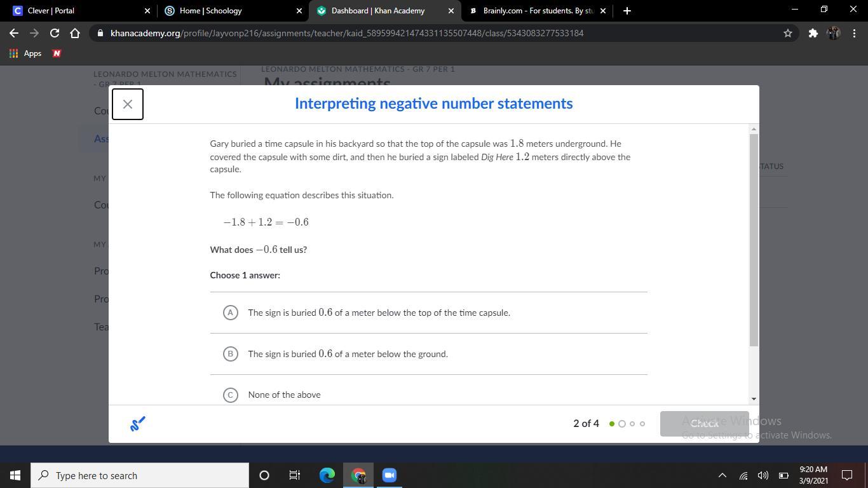The width and height of the screenshot is (868, 488).
Task: Switch to the Clever Portal tab
Action: click(79, 11)
